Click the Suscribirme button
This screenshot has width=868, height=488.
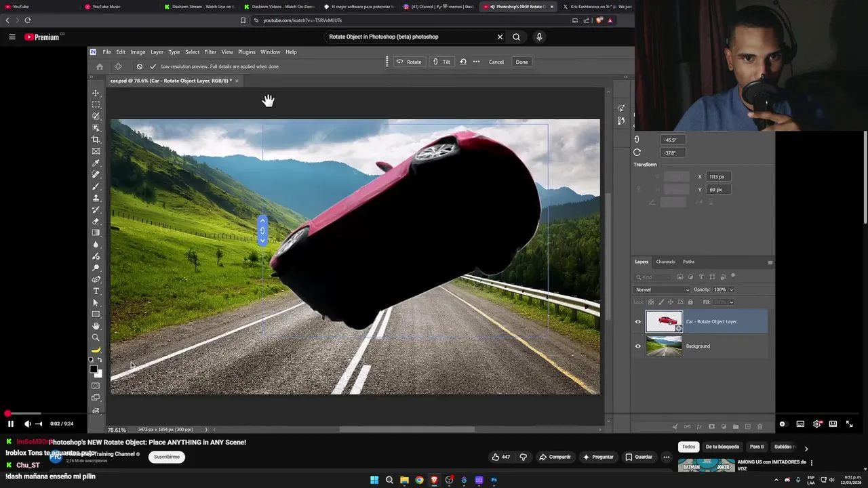(167, 457)
